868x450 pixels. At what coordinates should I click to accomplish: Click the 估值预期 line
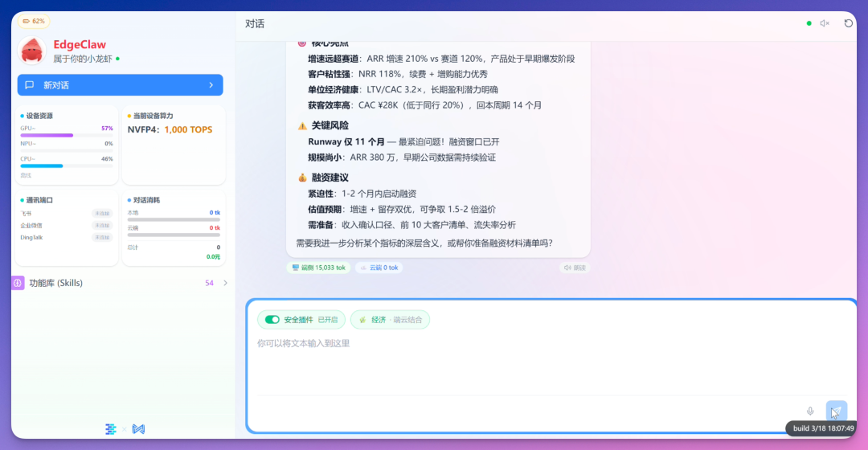coord(402,209)
